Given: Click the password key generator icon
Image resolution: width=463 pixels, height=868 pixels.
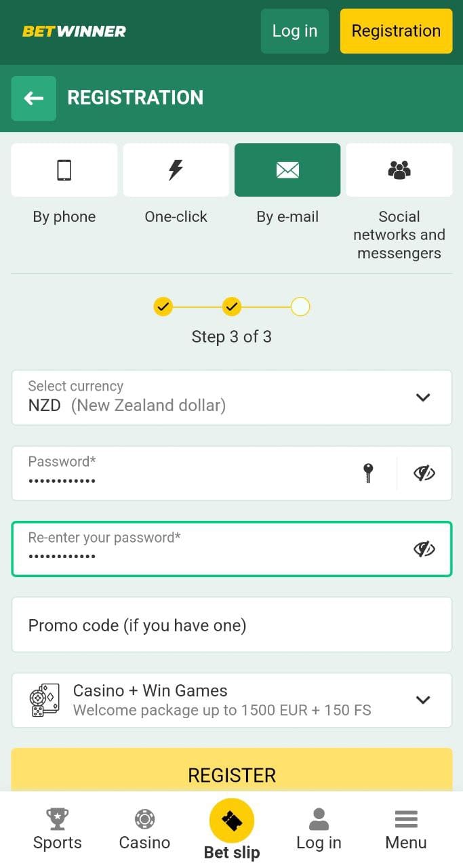Looking at the screenshot, I should [x=368, y=473].
